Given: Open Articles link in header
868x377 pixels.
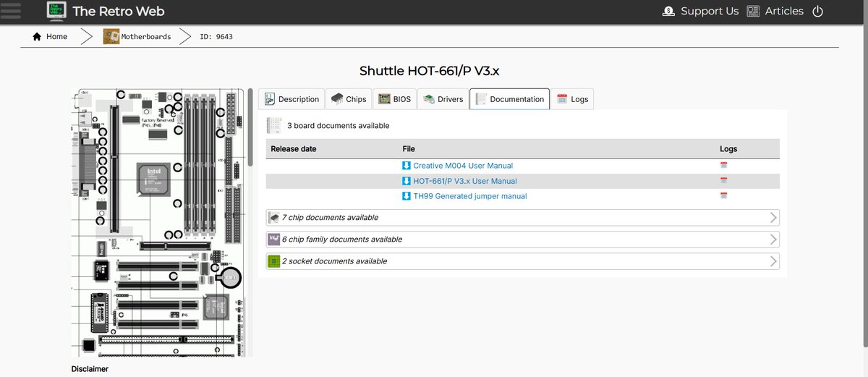Looking at the screenshot, I should (x=784, y=11).
